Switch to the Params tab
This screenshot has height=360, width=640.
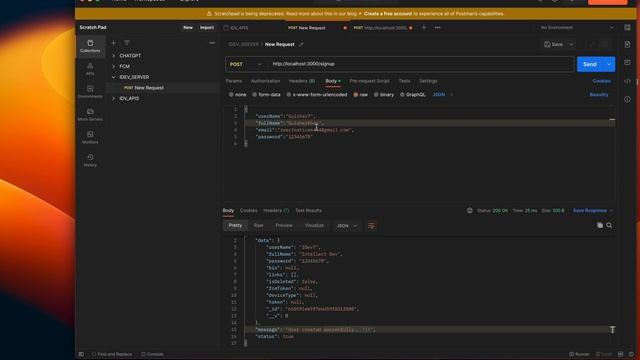click(x=234, y=81)
